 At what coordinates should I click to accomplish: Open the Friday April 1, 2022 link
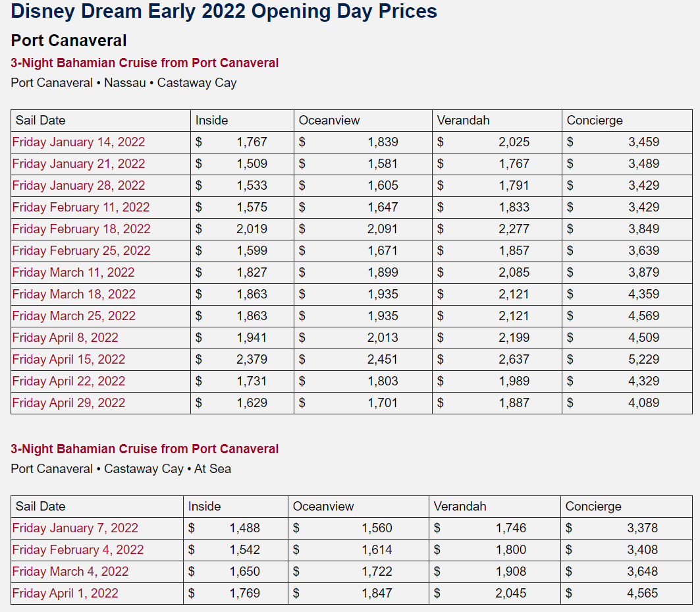pyautogui.click(x=65, y=594)
